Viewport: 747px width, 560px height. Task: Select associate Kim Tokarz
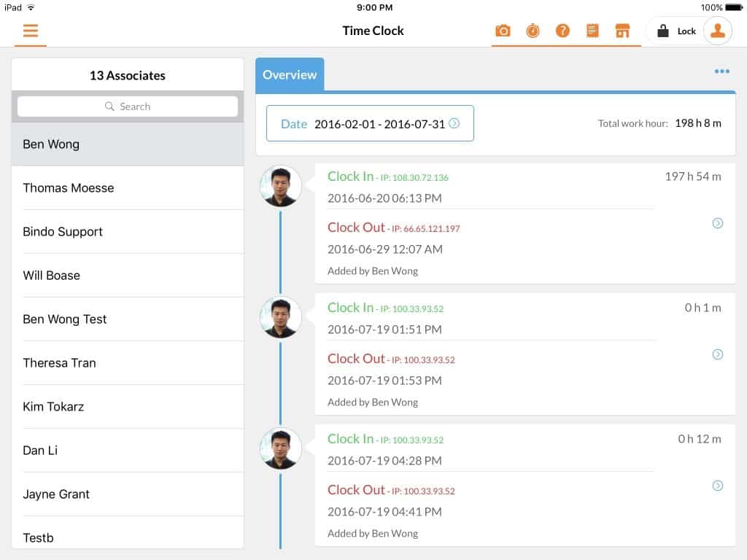click(x=128, y=407)
